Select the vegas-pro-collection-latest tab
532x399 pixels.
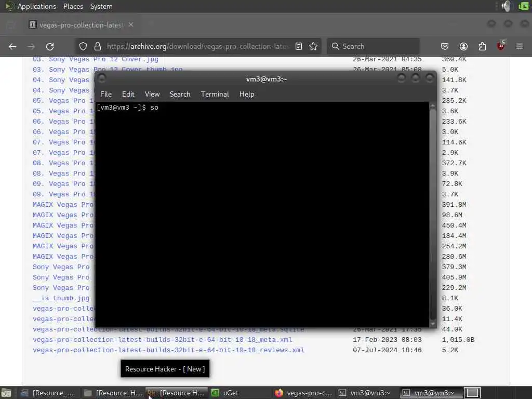click(x=81, y=25)
